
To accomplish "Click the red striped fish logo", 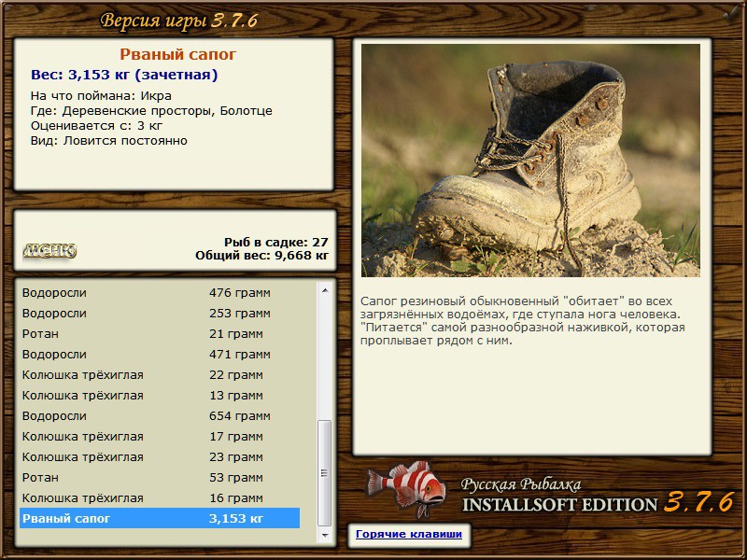I will click(406, 488).
